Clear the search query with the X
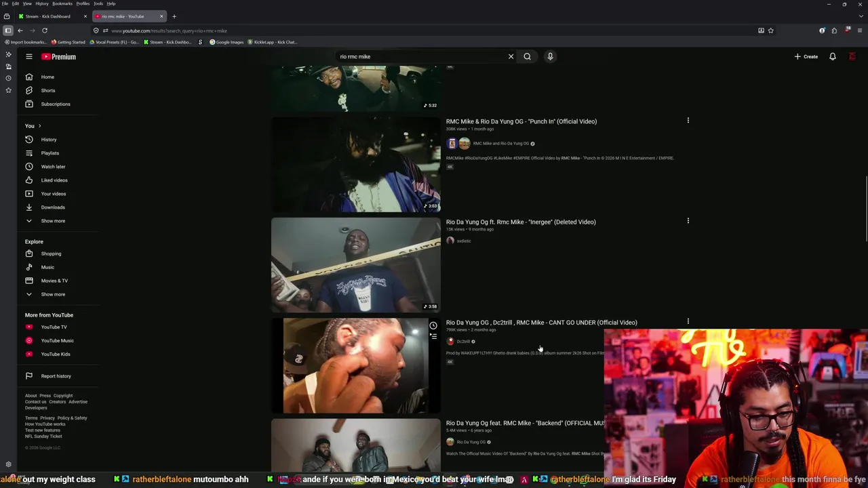 pos(511,57)
